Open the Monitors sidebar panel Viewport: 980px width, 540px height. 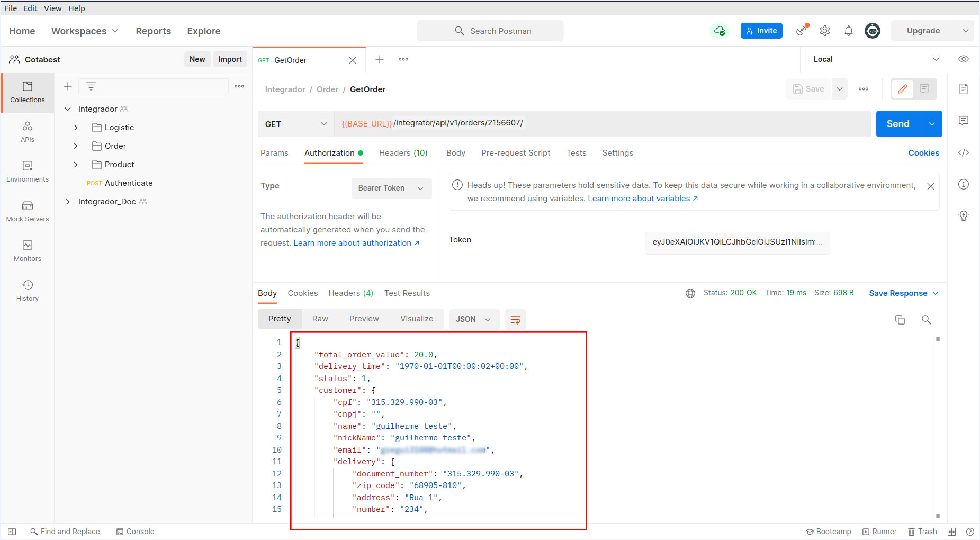tap(28, 251)
